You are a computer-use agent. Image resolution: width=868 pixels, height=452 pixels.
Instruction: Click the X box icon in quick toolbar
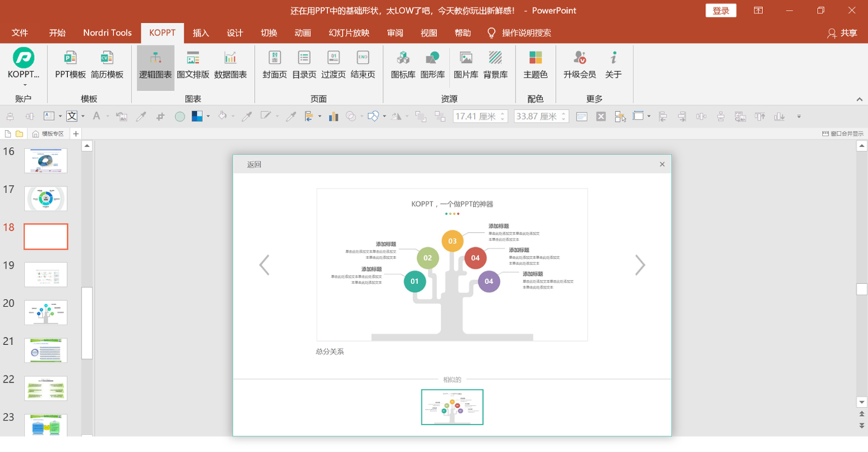[x=601, y=117]
